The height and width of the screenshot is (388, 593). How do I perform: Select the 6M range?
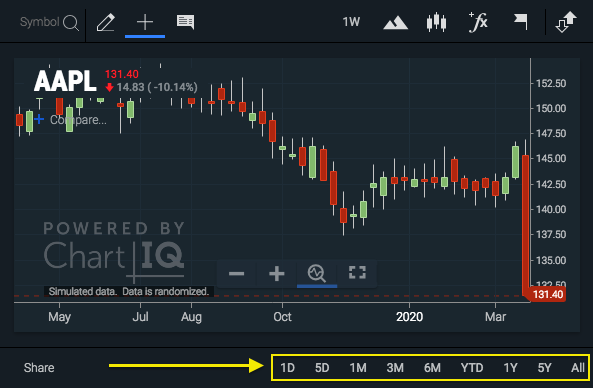pos(432,368)
